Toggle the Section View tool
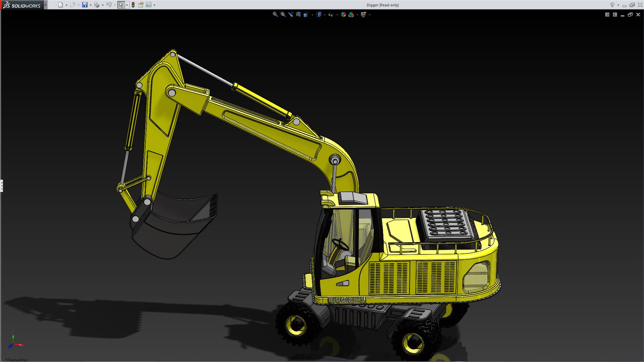 (298, 14)
